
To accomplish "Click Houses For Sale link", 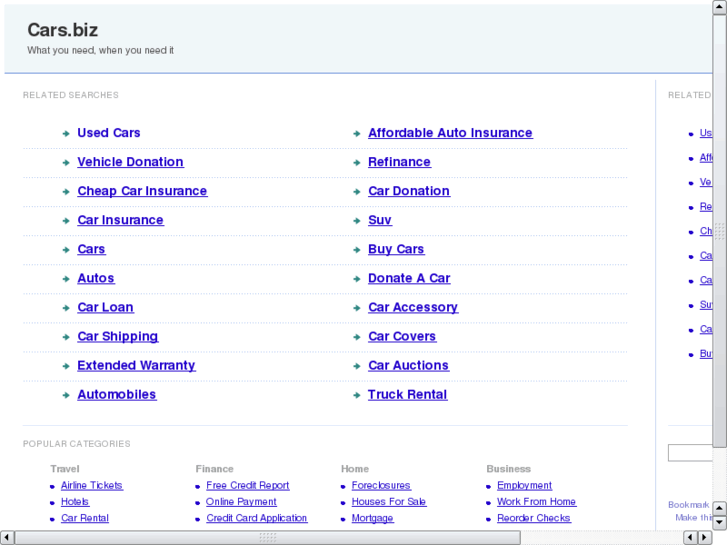I will 389,502.
